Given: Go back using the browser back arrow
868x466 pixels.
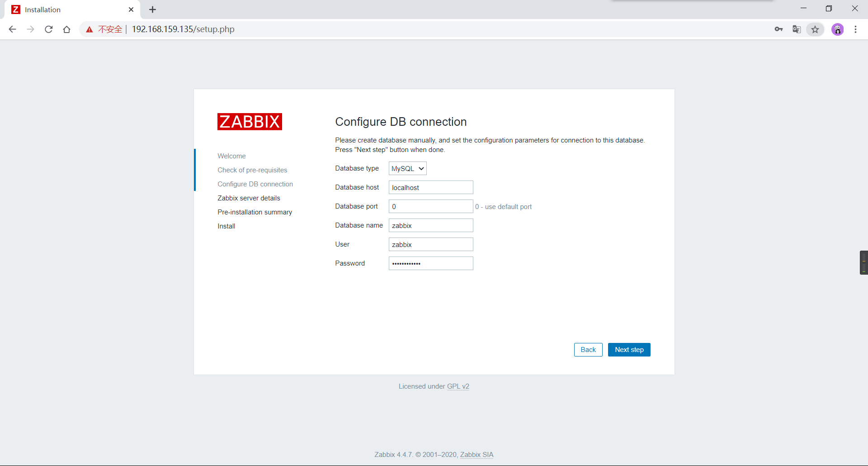Looking at the screenshot, I should (x=12, y=29).
